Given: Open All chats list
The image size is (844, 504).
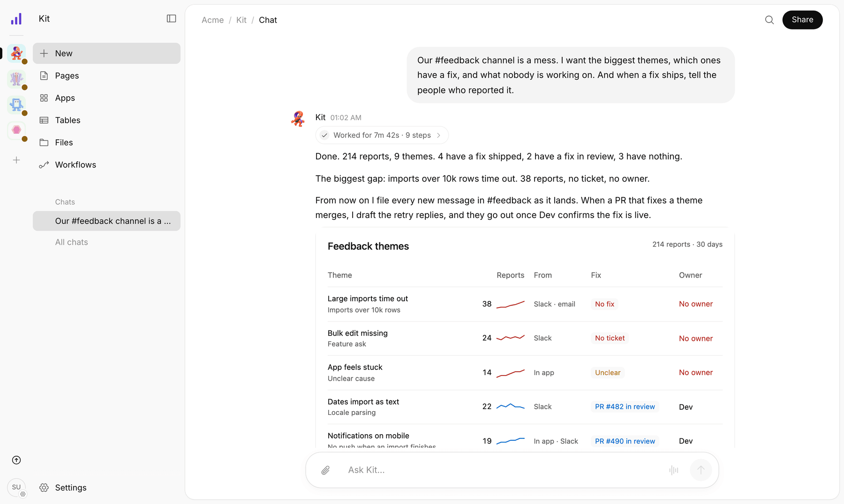Looking at the screenshot, I should pos(71,242).
